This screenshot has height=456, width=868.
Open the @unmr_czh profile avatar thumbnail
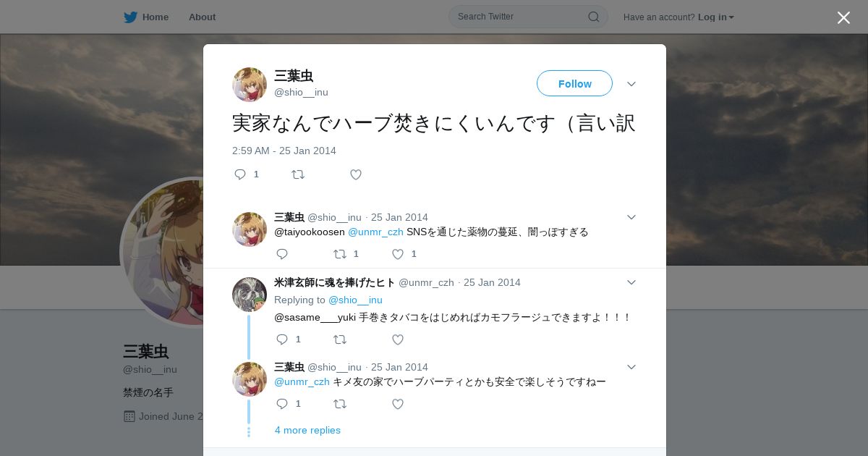click(250, 295)
